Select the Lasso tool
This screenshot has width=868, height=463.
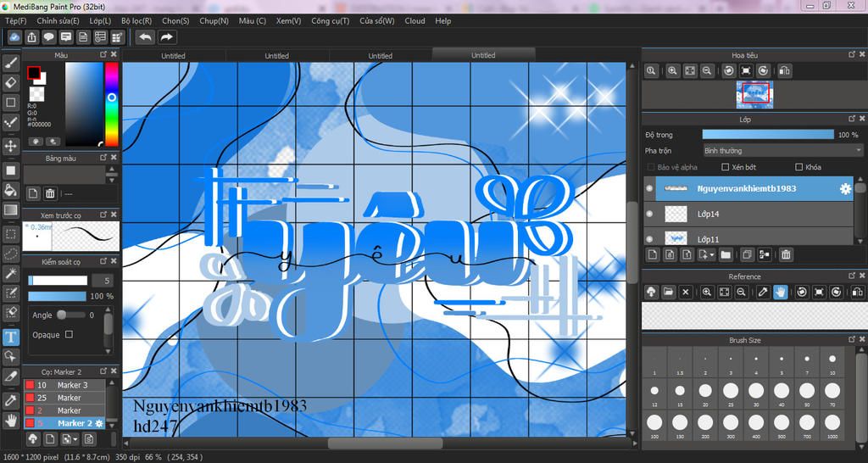10,253
